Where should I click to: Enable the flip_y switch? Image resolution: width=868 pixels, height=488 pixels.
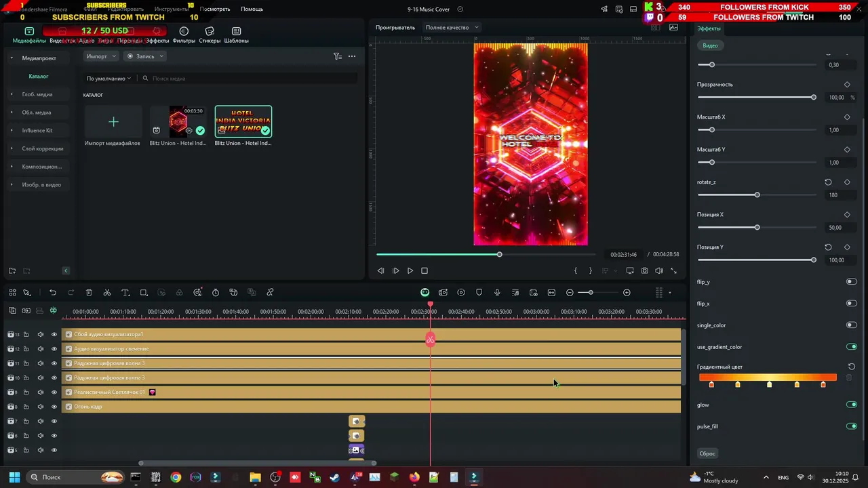852,281
